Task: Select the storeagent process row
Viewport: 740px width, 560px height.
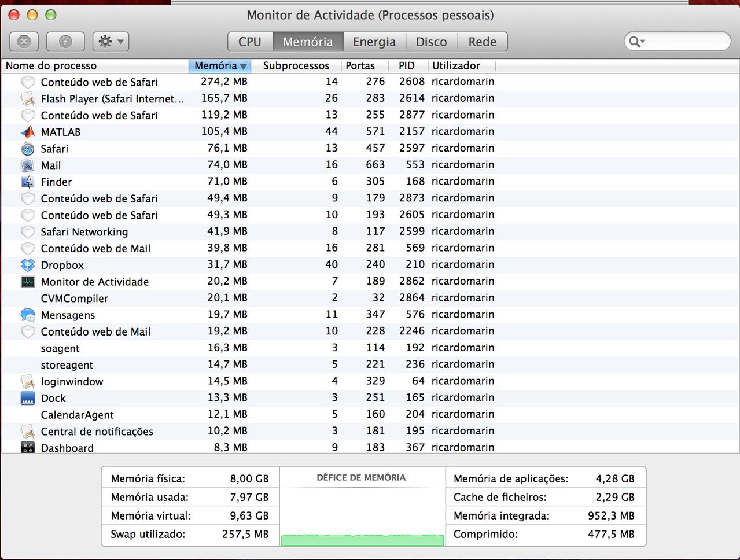Action: (x=370, y=365)
